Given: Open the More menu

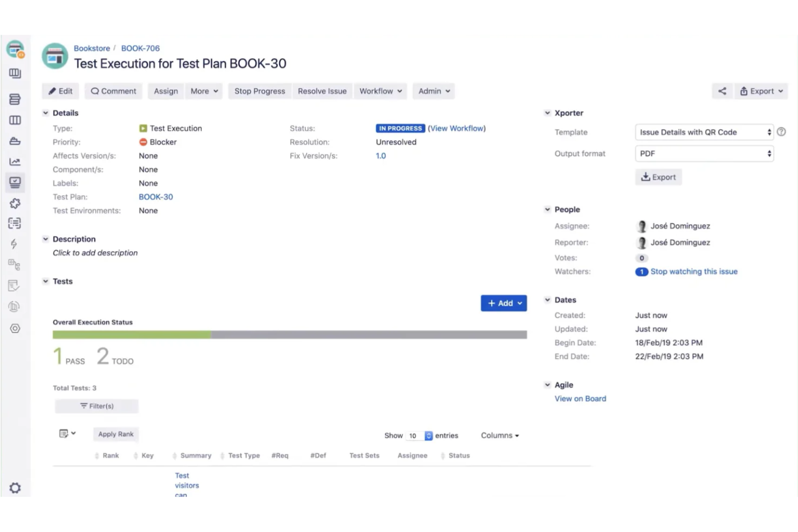Looking at the screenshot, I should point(203,91).
